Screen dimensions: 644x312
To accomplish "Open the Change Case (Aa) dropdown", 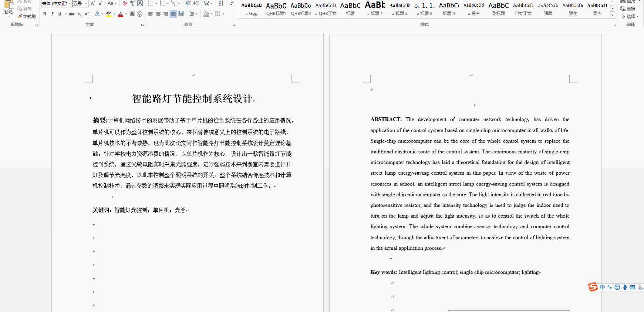I will tap(112, 3).
